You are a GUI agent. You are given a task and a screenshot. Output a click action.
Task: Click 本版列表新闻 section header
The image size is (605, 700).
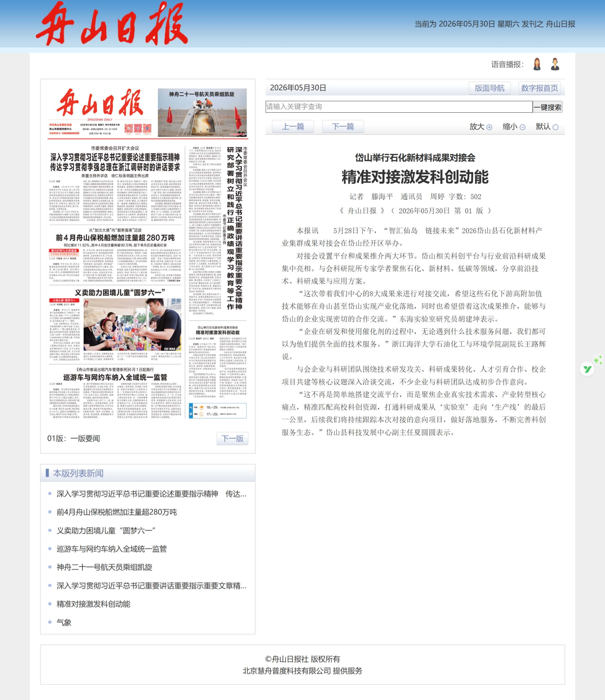[x=78, y=473]
